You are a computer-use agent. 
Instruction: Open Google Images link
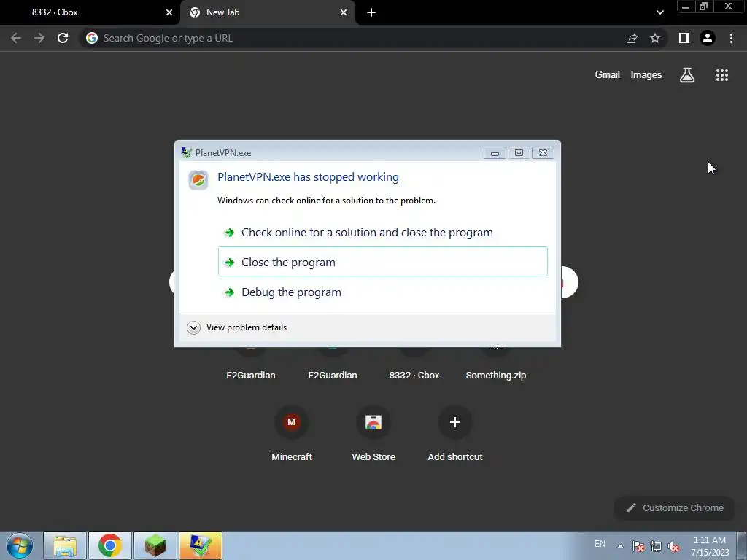pyautogui.click(x=646, y=75)
